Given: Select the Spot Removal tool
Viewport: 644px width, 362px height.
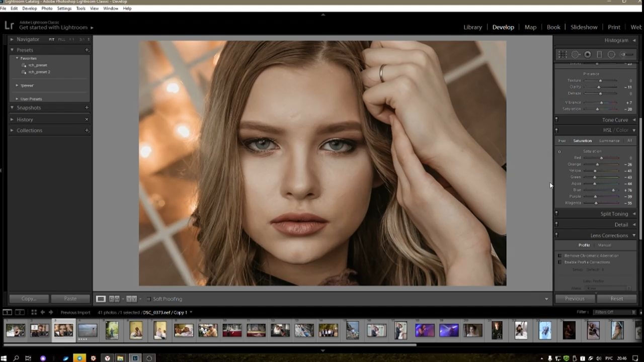Looking at the screenshot, I should [576, 54].
